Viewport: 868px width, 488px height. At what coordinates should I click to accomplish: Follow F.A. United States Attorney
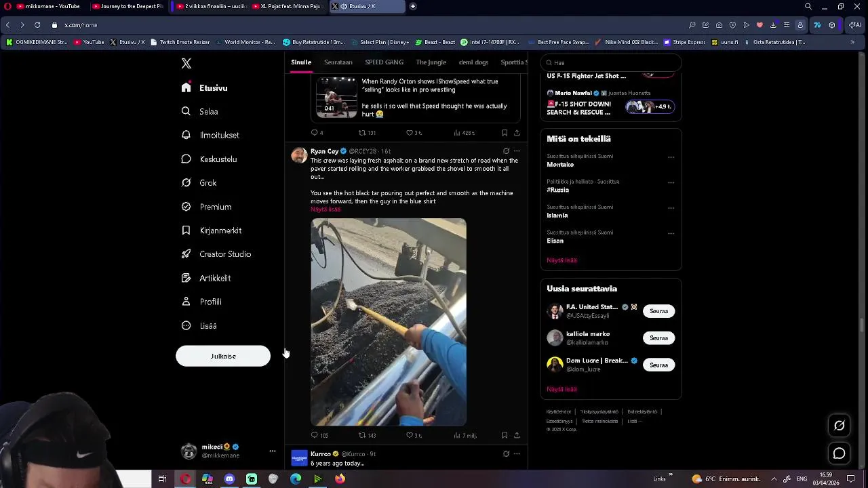click(x=658, y=311)
